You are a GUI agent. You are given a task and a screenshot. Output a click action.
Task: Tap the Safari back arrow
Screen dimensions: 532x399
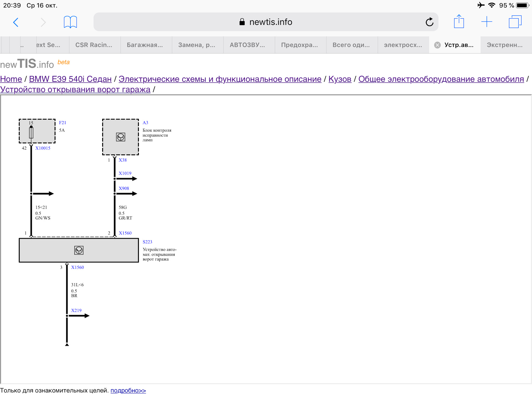(16, 22)
